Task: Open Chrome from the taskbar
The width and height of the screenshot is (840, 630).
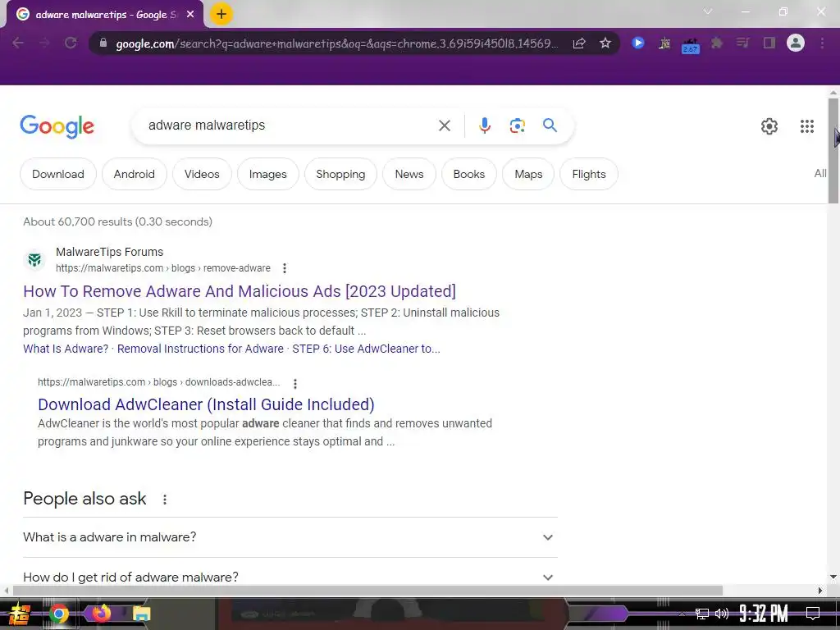Action: pos(59,614)
